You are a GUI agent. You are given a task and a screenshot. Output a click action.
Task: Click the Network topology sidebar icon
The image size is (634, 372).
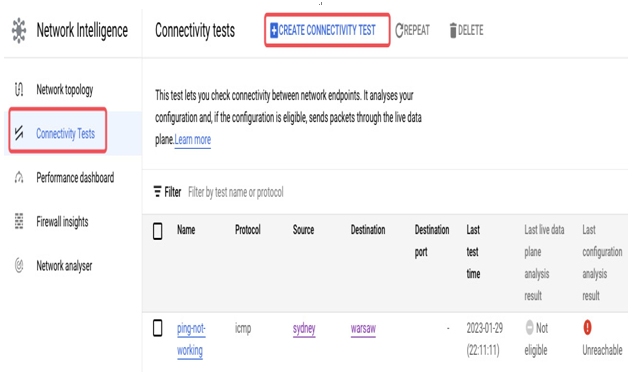19,89
